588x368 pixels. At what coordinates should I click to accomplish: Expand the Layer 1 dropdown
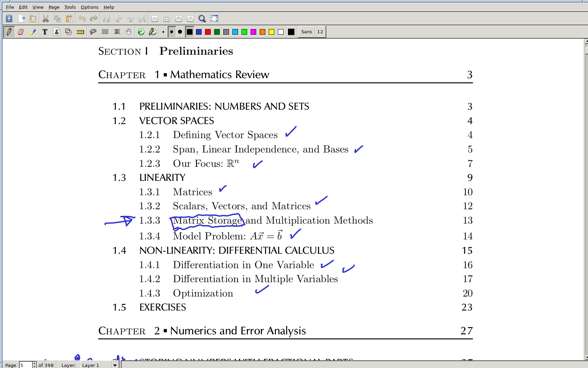[x=115, y=365]
